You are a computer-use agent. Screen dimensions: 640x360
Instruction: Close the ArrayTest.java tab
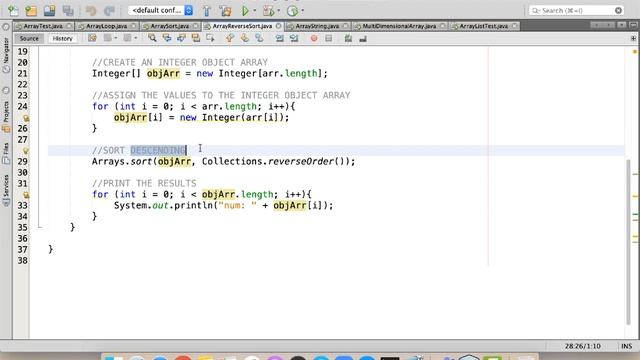(x=69, y=26)
